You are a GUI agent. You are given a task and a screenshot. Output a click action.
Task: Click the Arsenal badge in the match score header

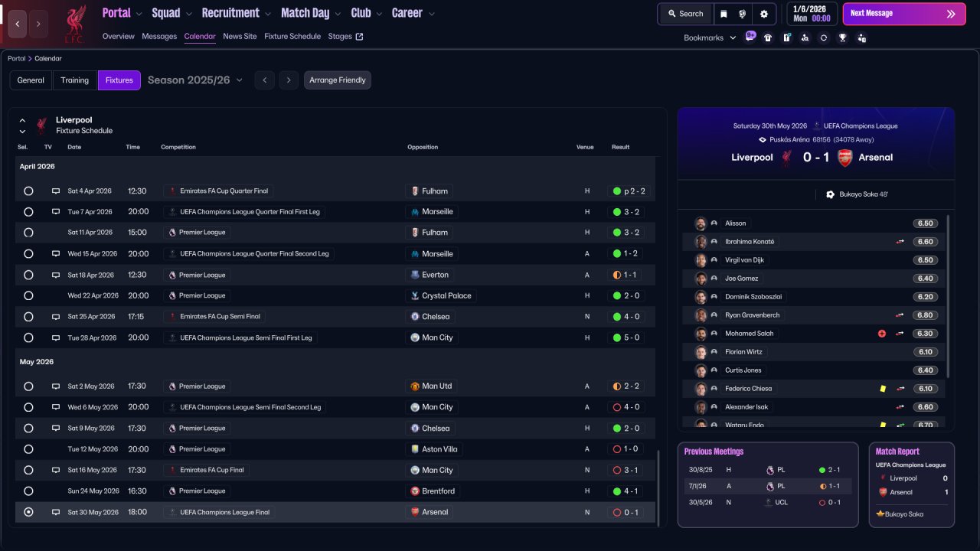[x=844, y=158]
